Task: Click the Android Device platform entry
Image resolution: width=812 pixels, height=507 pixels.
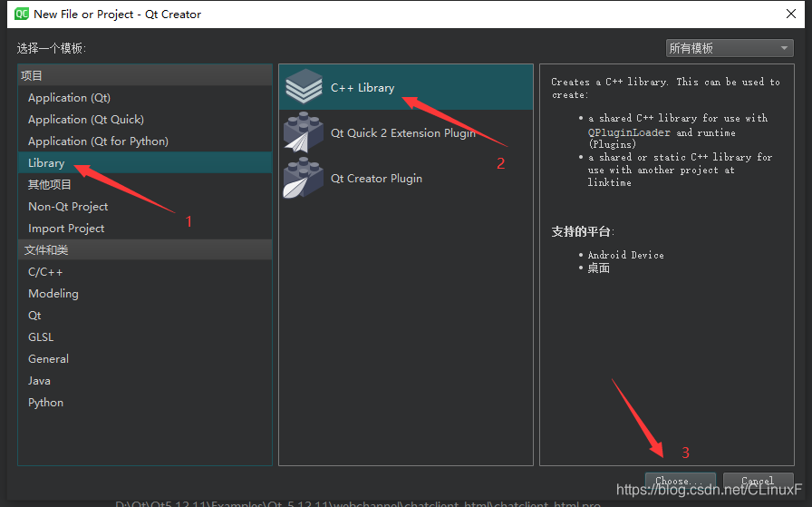Action: pyautogui.click(x=625, y=255)
